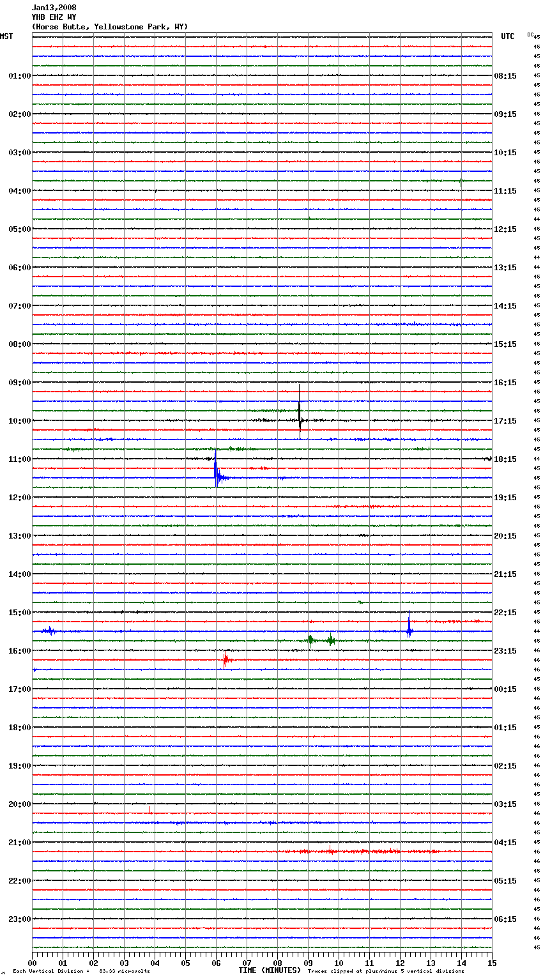Select the 23:00 MST time label
This screenshot has height=980, width=543.
[x=20, y=919]
